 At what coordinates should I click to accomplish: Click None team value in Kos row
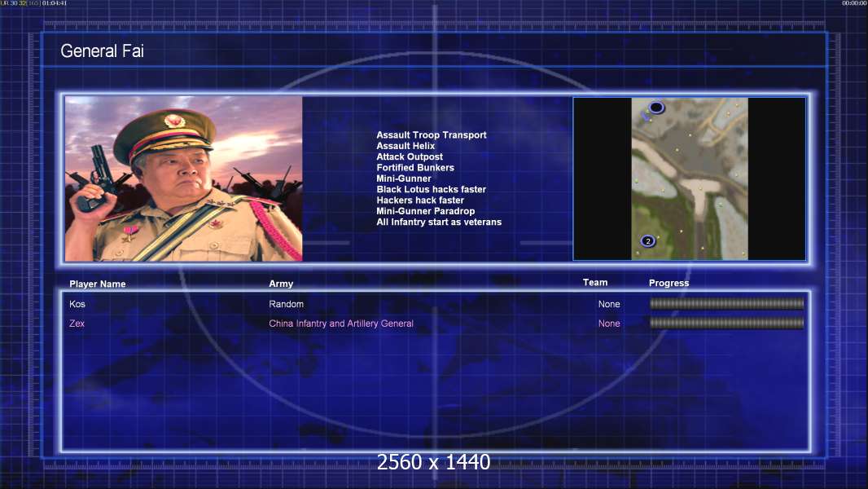click(x=609, y=304)
